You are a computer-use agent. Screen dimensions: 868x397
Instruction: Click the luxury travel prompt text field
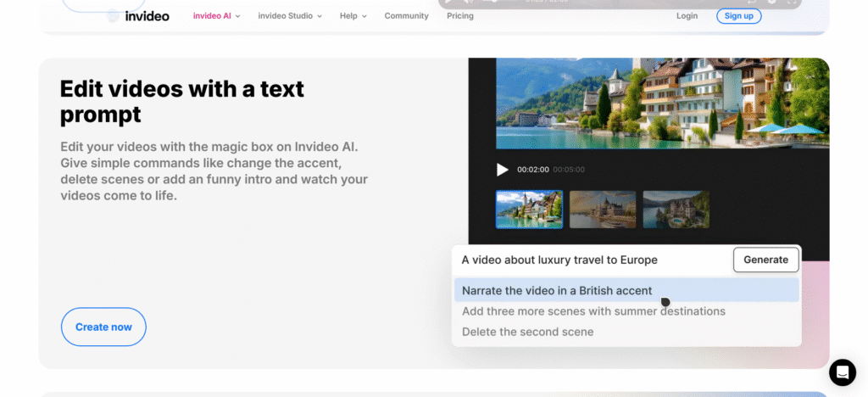593,260
